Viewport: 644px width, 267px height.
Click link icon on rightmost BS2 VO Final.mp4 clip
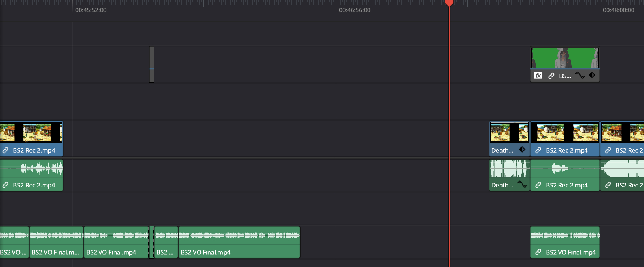(538, 252)
